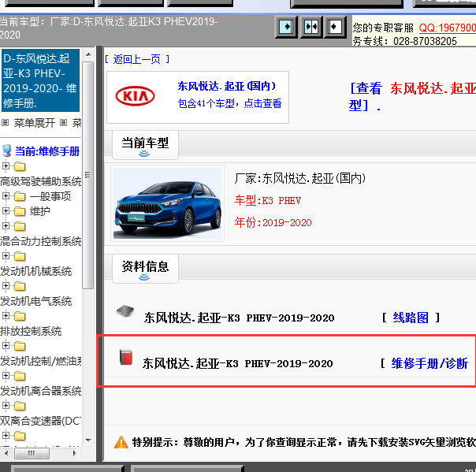
Task: Click the center-split panel layout icon
Action: tap(311, 28)
